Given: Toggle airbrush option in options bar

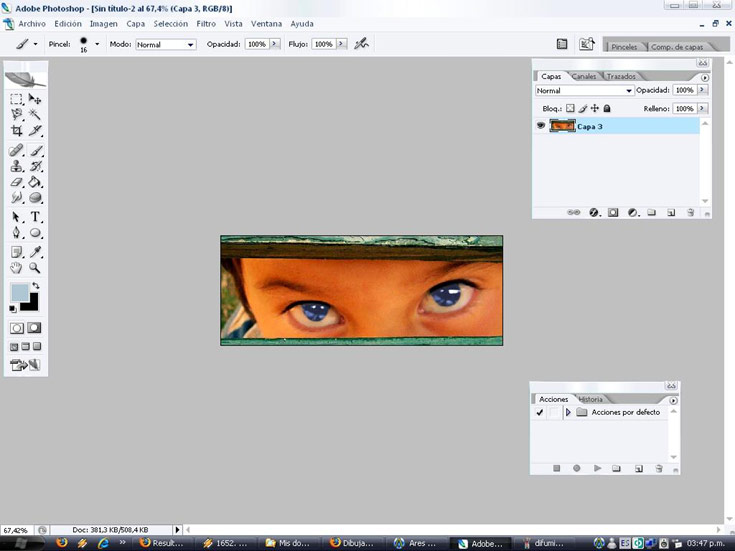Looking at the screenshot, I should click(361, 44).
